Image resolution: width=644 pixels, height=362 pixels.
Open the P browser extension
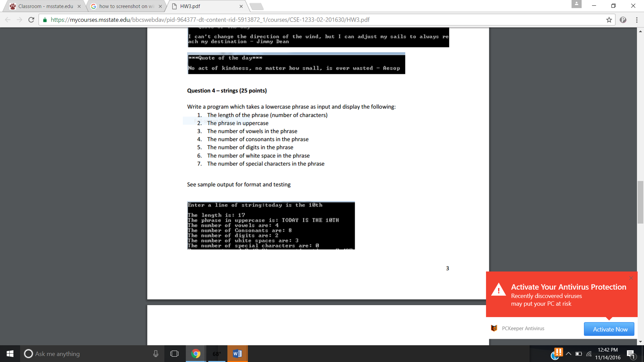tap(624, 19)
